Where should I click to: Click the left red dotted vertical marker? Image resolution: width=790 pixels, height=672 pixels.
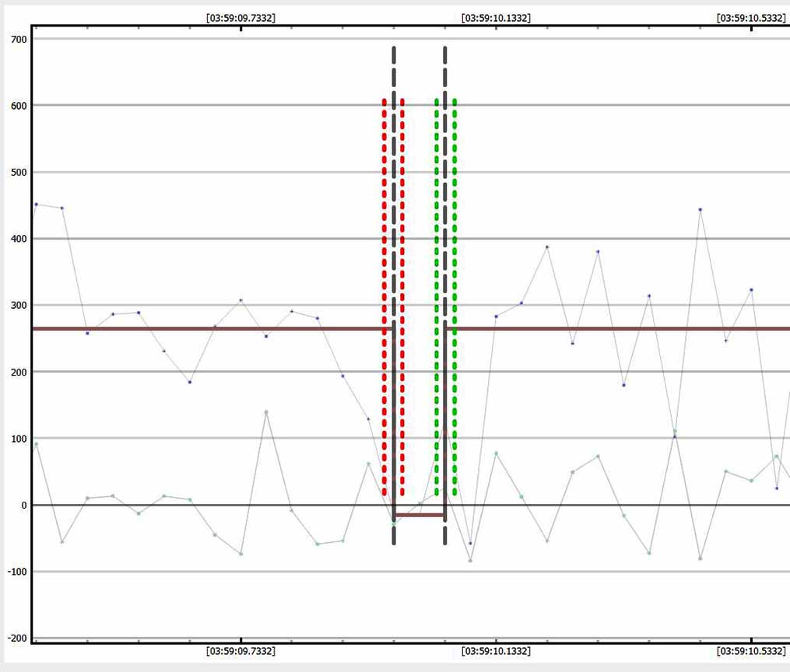(384, 296)
